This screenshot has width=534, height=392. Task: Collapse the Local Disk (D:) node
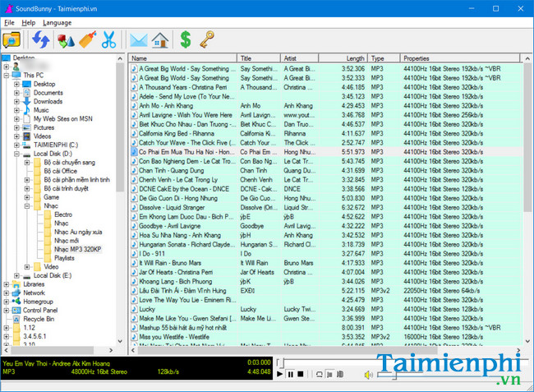click(x=16, y=154)
